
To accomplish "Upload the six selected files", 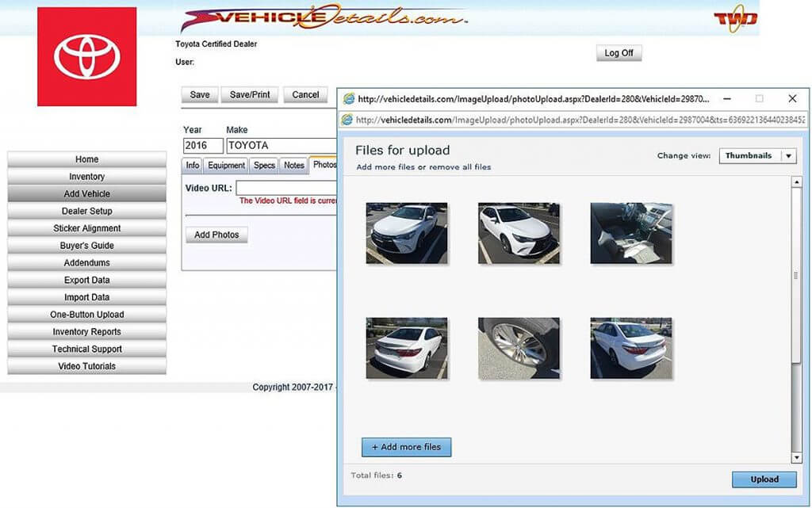I will [x=764, y=479].
